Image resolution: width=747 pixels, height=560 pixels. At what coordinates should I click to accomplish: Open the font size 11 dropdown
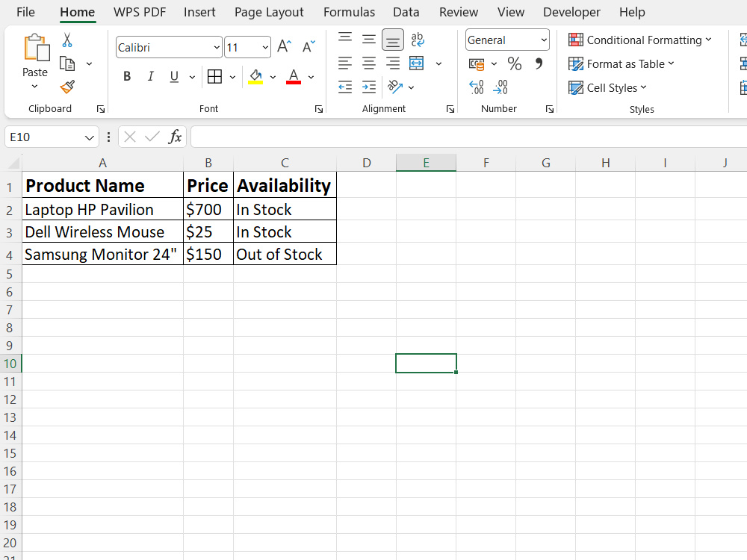tap(265, 48)
